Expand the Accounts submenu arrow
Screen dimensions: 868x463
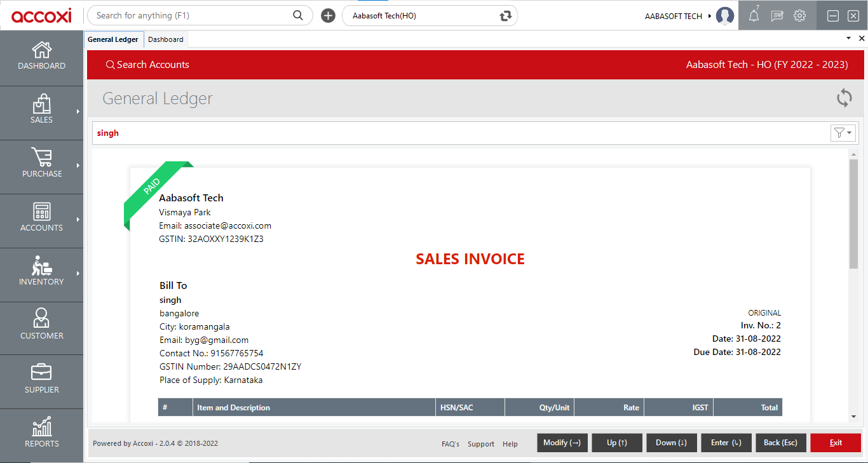[x=78, y=220]
